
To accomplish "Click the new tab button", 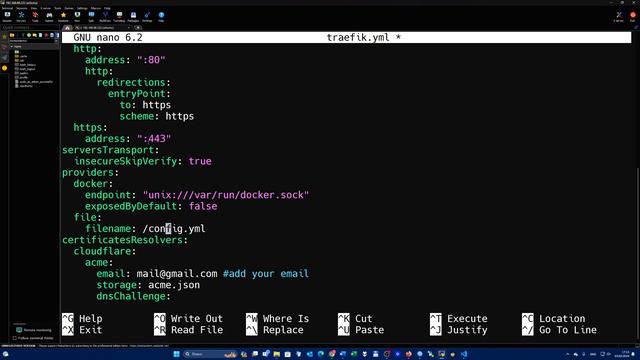I will click(138, 28).
